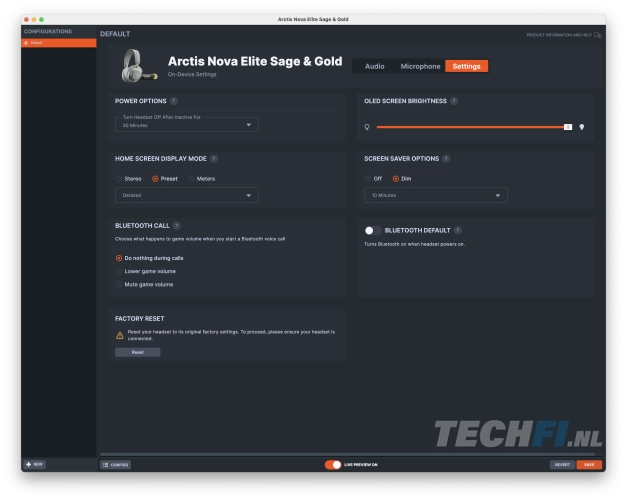
Task: Open Turn Headset Off After Inactive dropdown
Action: tap(187, 124)
